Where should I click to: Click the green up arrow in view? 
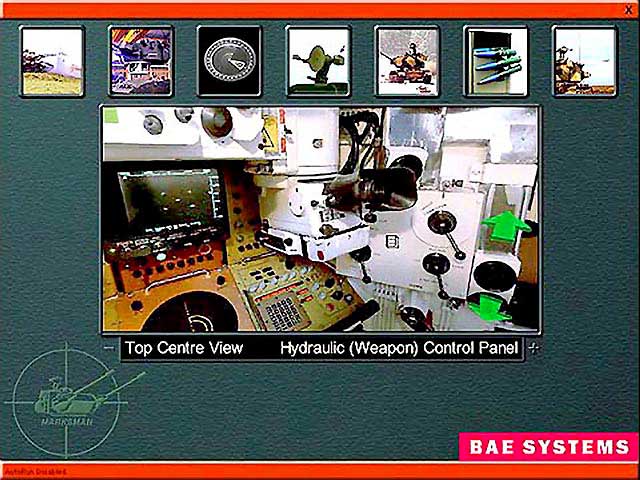pos(505,226)
